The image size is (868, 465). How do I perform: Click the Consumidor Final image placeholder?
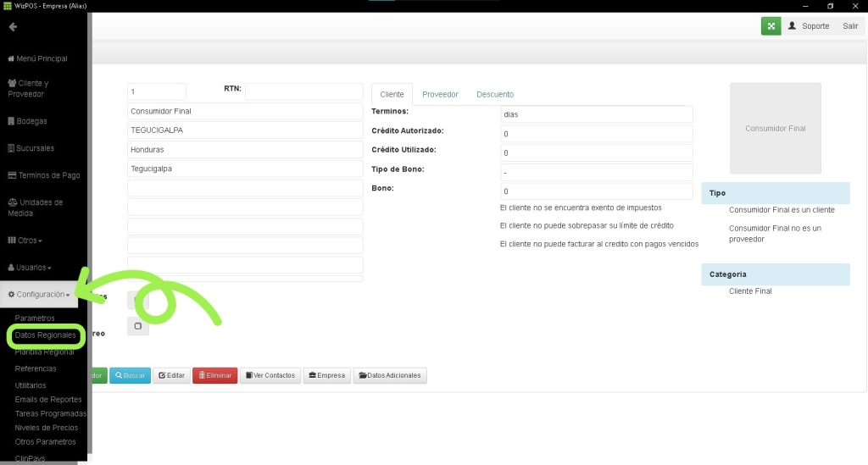[x=775, y=129]
